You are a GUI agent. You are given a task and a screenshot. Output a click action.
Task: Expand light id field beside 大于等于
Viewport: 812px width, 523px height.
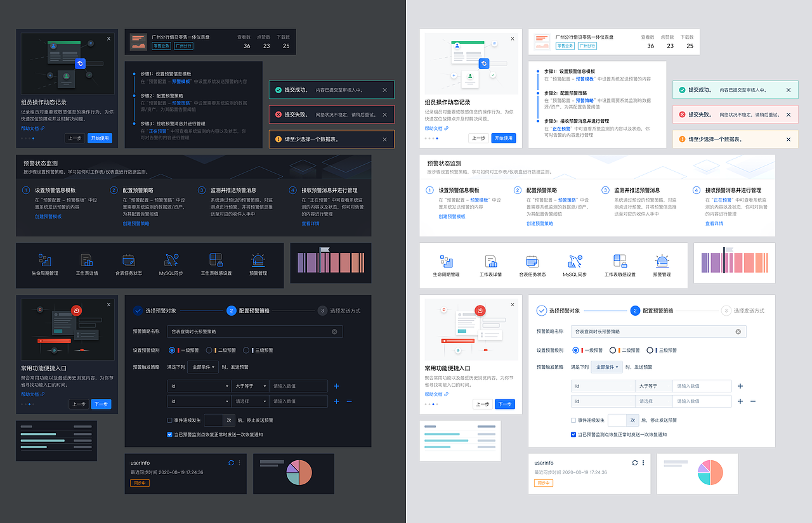pyautogui.click(x=603, y=386)
